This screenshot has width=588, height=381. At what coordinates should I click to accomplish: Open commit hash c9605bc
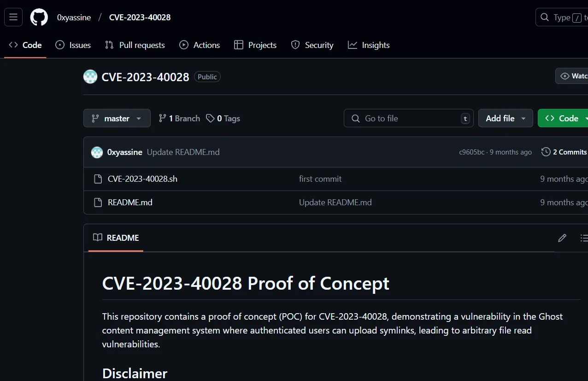tap(472, 152)
